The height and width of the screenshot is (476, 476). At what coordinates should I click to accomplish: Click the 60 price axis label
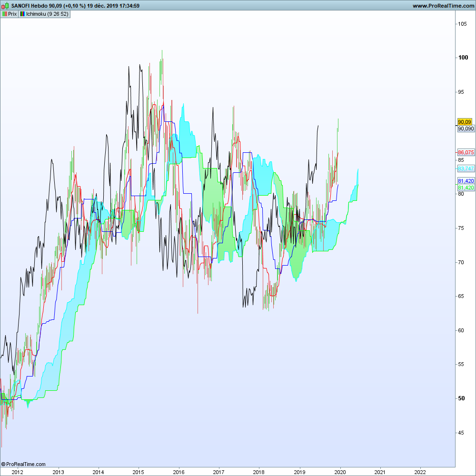[461, 330]
